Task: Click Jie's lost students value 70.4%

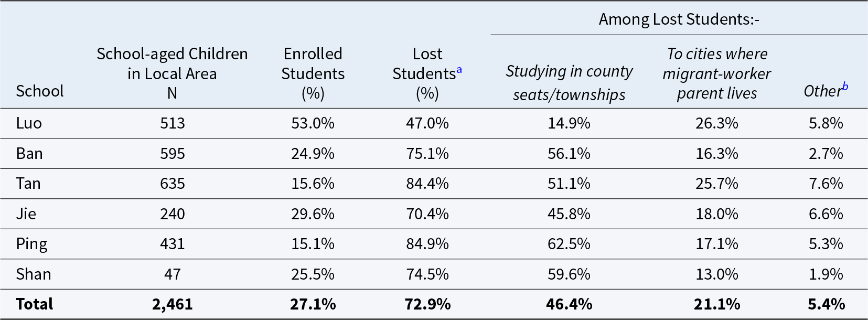Action: tap(427, 214)
